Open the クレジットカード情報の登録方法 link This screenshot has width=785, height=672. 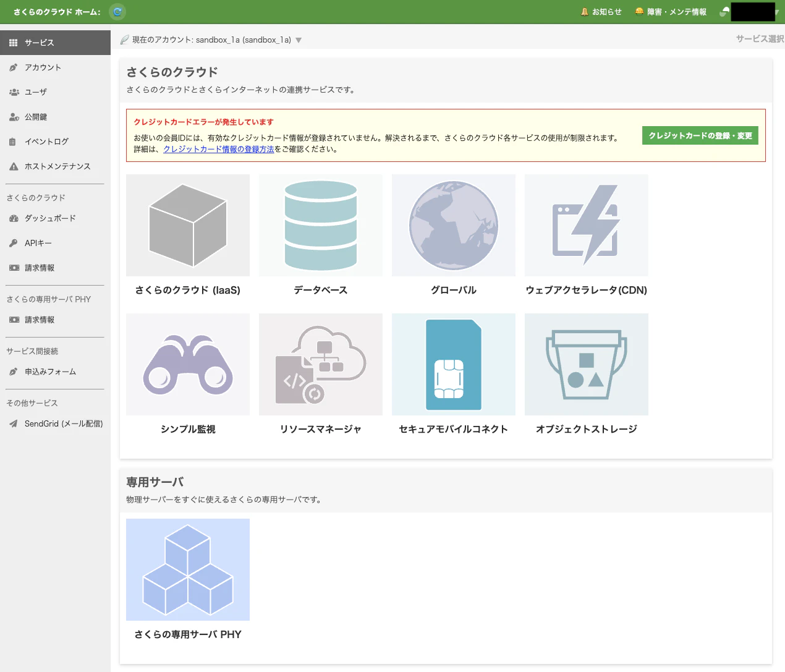pyautogui.click(x=218, y=149)
